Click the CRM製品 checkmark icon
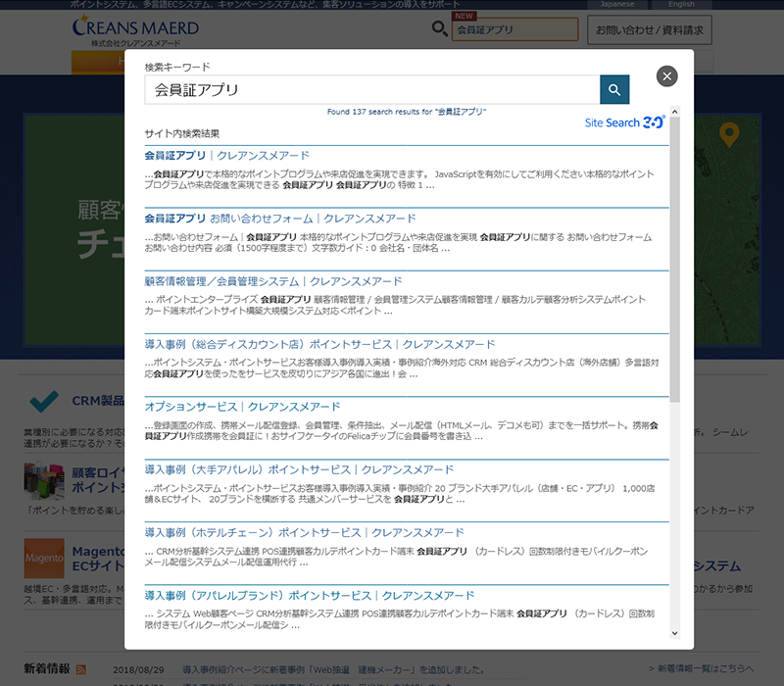The height and width of the screenshot is (686, 784). [44, 402]
